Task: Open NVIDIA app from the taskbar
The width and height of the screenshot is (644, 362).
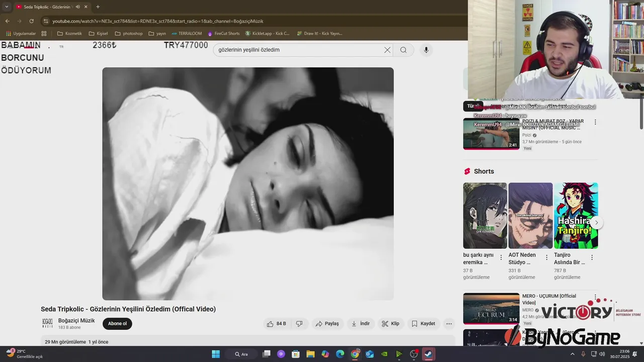Action: click(x=384, y=354)
